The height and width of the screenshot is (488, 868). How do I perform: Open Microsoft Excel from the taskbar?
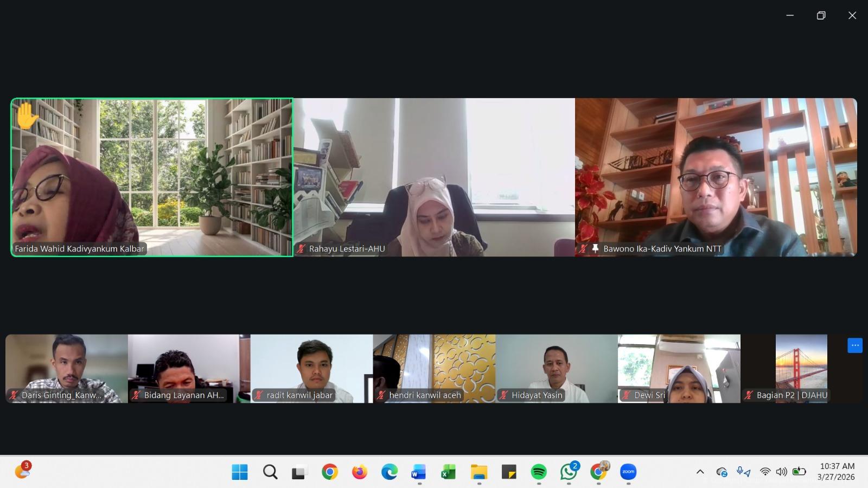pyautogui.click(x=448, y=472)
